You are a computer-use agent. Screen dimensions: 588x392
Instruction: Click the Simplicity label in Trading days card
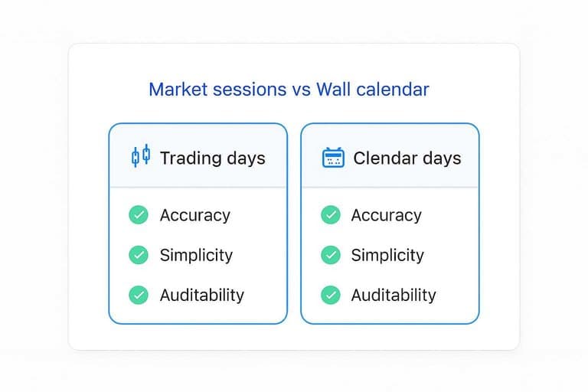coord(196,256)
